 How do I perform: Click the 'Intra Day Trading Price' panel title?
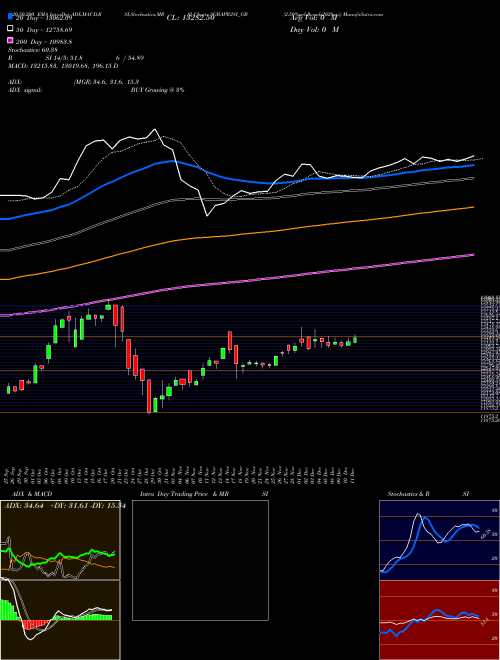pos(174,494)
